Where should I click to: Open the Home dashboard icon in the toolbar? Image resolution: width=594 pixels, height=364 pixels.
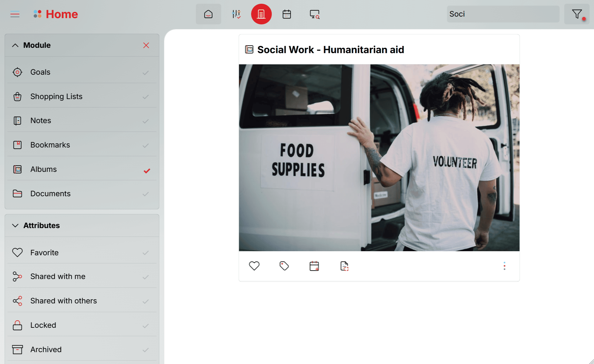pyautogui.click(x=208, y=14)
